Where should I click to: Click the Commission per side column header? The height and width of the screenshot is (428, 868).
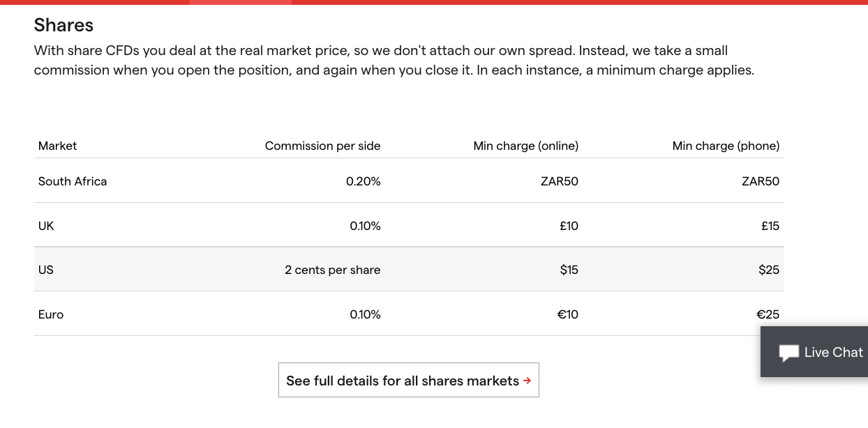coord(322,146)
